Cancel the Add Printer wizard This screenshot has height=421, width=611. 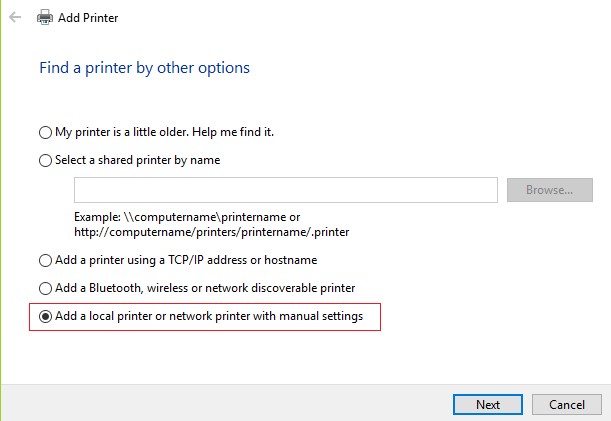[567, 405]
